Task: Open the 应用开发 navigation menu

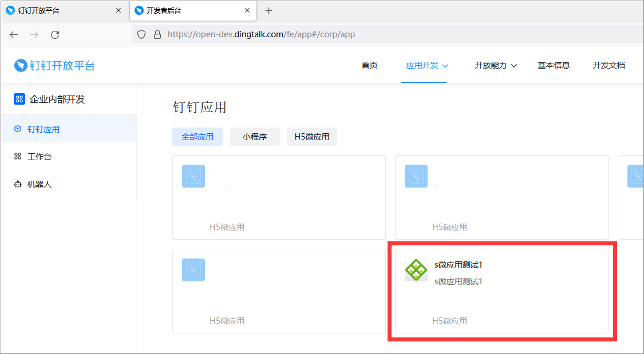Action: [422, 65]
